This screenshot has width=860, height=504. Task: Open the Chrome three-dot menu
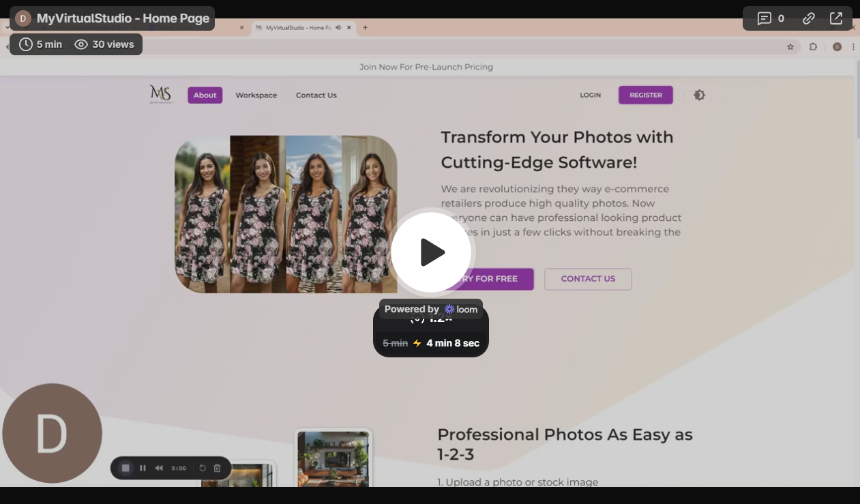tap(853, 46)
